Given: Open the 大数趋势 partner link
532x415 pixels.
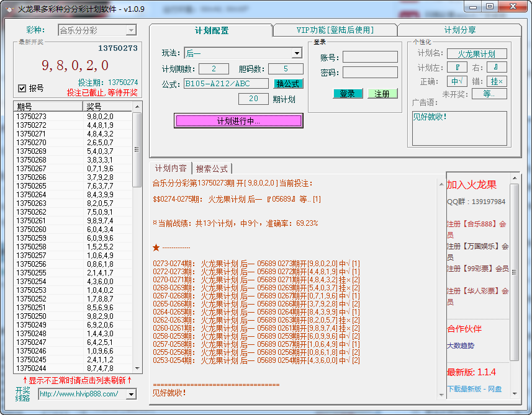Looking at the screenshot, I should coord(461,346).
